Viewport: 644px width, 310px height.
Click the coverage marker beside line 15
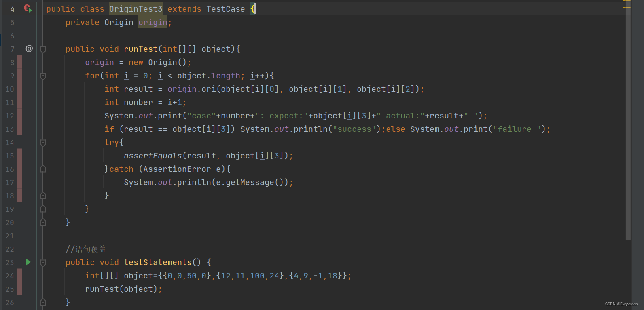tap(20, 156)
